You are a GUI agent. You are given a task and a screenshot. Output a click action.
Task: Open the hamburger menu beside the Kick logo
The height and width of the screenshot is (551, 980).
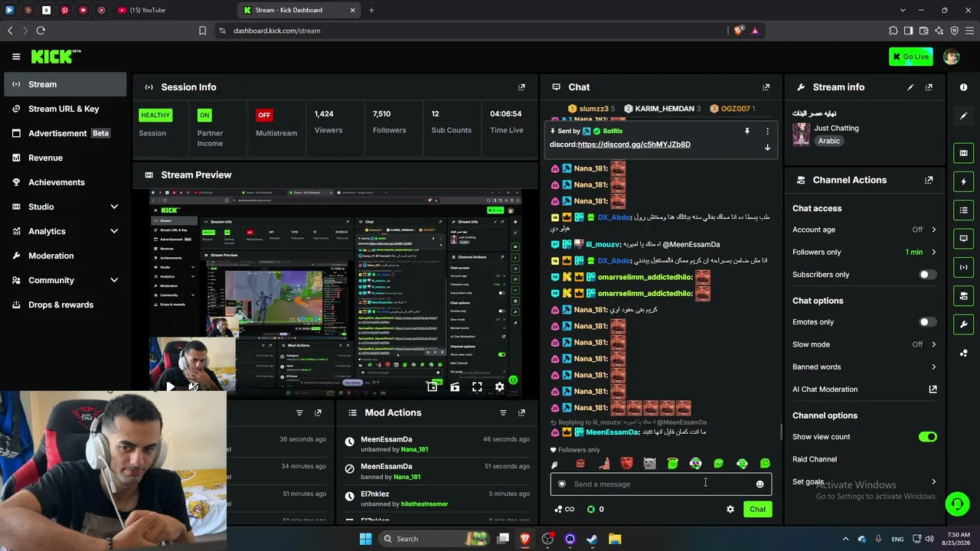[16, 57]
